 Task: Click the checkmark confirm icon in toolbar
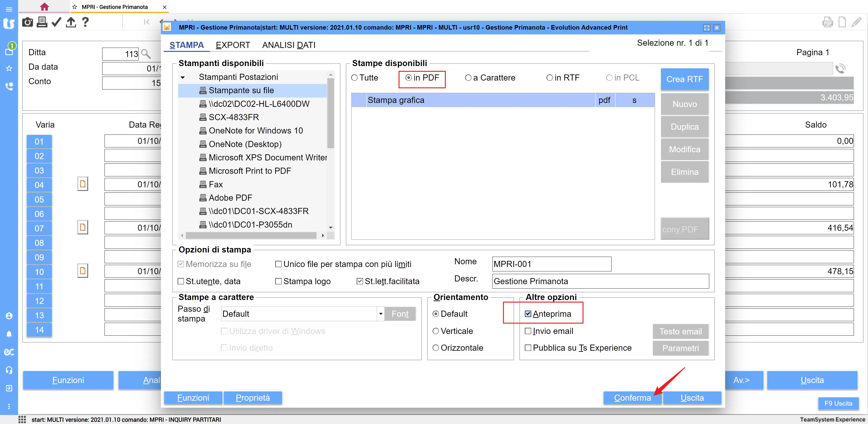pos(56,22)
